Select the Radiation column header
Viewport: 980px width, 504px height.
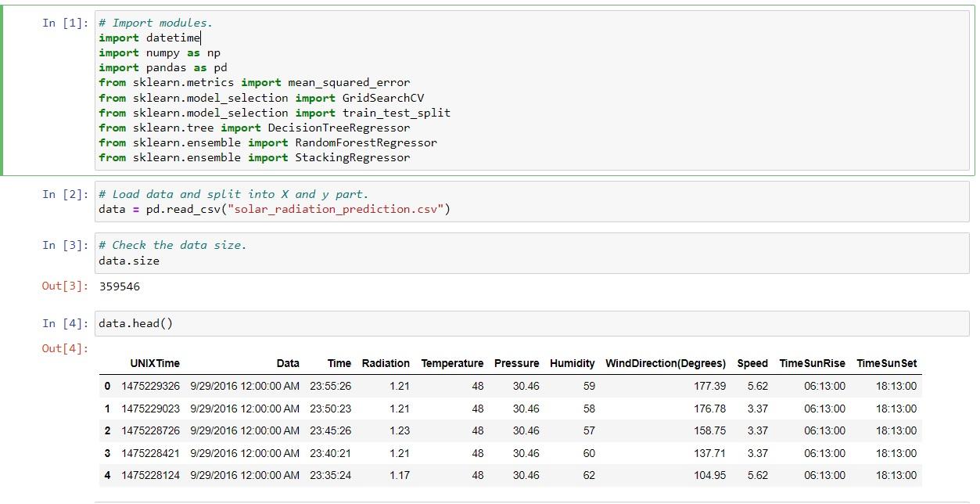click(x=386, y=363)
